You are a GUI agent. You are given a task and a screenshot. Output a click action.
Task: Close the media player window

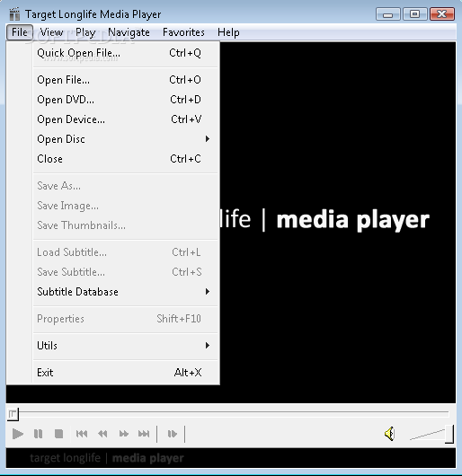[x=442, y=14]
